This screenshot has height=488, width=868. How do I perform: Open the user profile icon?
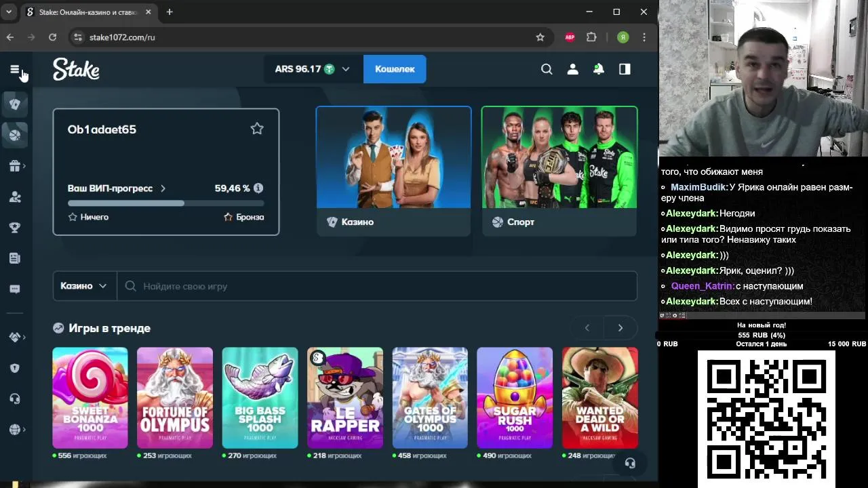click(x=573, y=69)
